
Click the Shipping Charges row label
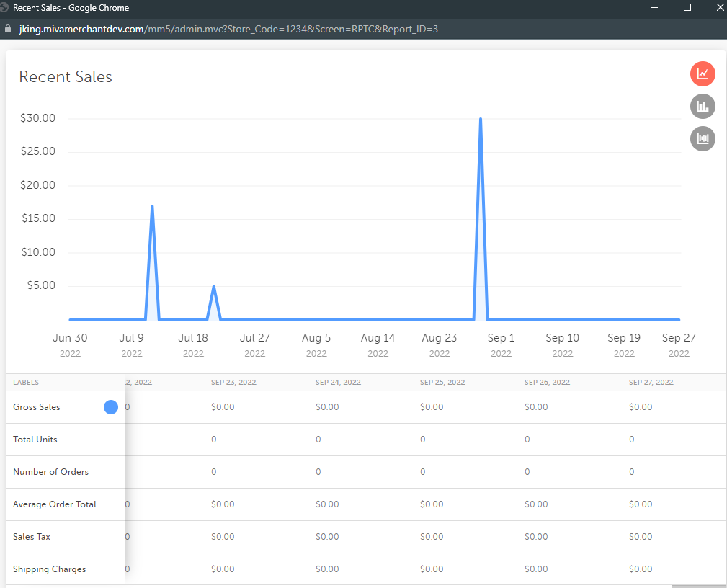coord(49,569)
